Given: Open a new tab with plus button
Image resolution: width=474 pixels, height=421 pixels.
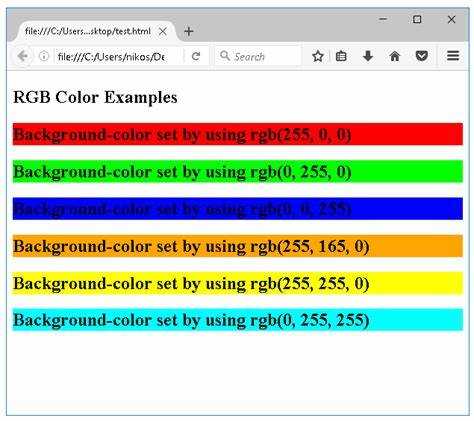Looking at the screenshot, I should point(189,31).
